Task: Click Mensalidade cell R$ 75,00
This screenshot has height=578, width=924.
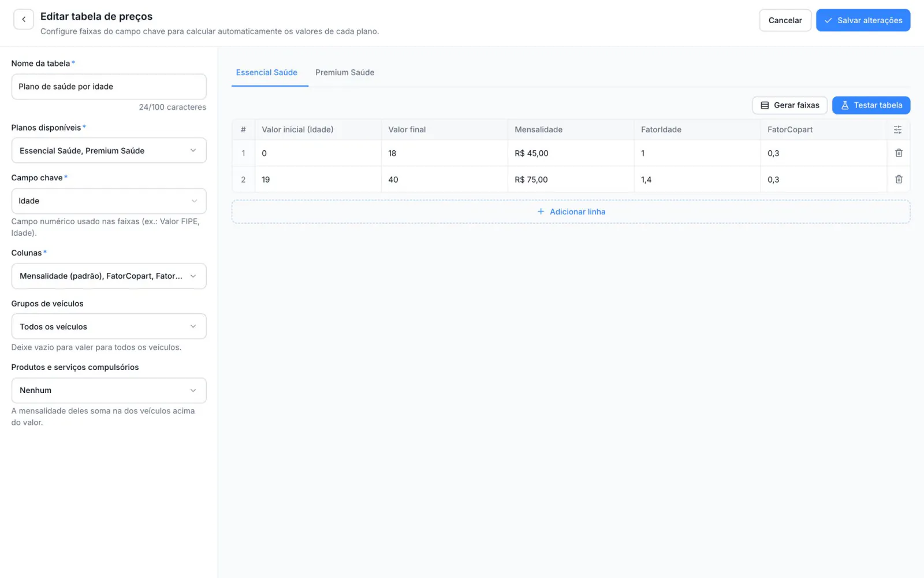Action: 571,179
